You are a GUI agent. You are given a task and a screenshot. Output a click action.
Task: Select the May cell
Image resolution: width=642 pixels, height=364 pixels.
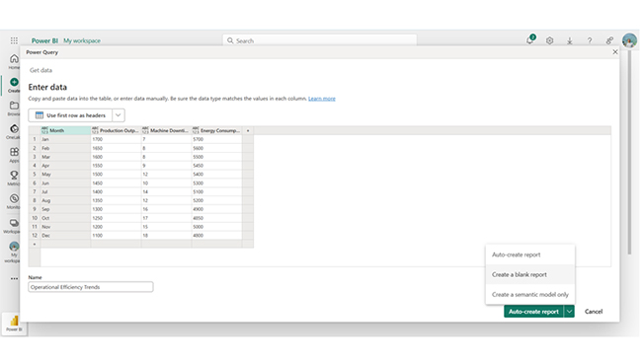65,175
